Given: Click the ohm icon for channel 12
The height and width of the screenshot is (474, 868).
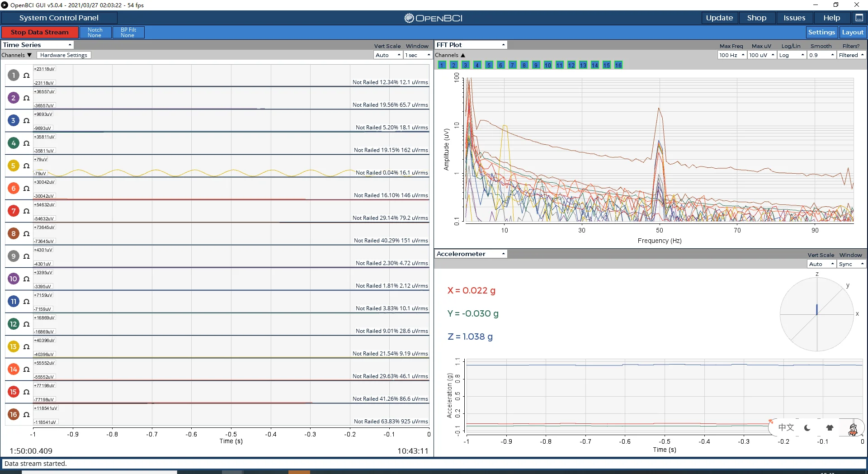Looking at the screenshot, I should (x=26, y=324).
